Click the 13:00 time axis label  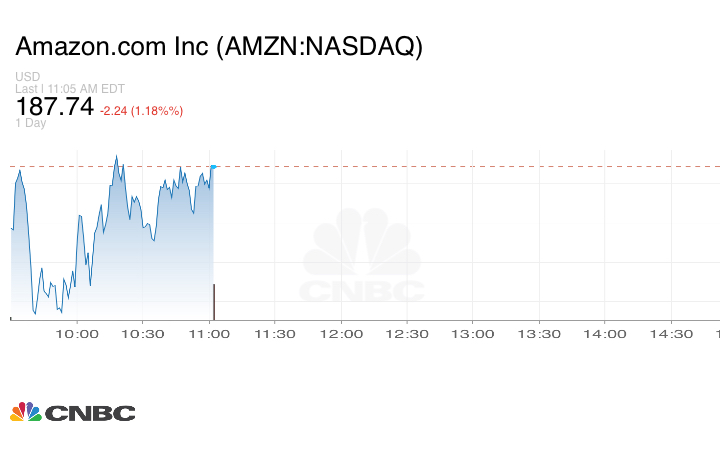pos(472,334)
